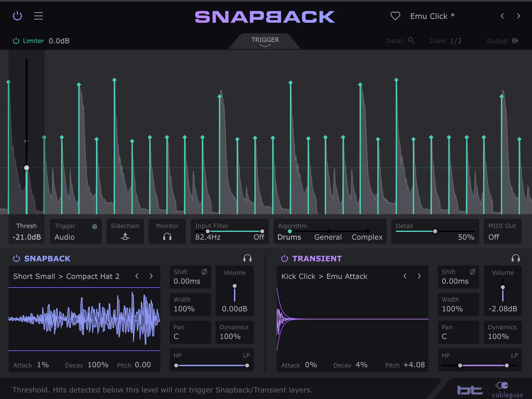Click the Snapback Decay 100% value
The image size is (532, 399).
point(98,365)
